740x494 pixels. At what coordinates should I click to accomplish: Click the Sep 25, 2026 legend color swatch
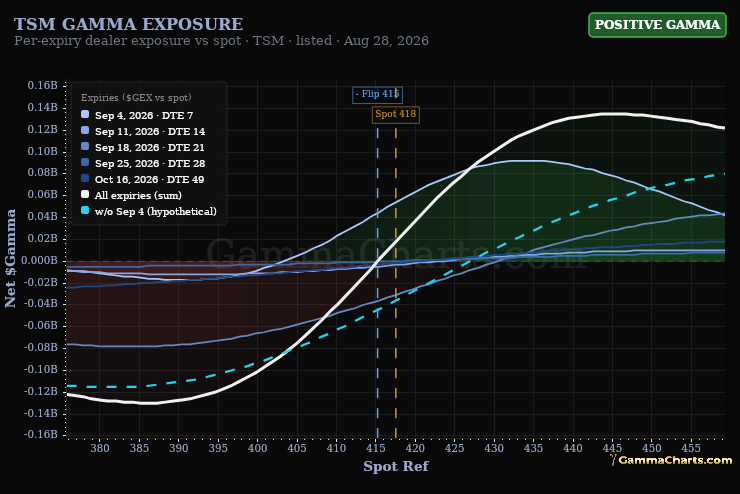pyautogui.click(x=85, y=163)
